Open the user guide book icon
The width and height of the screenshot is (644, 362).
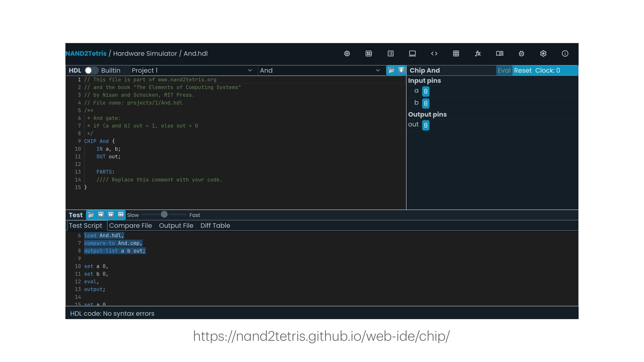click(x=499, y=54)
